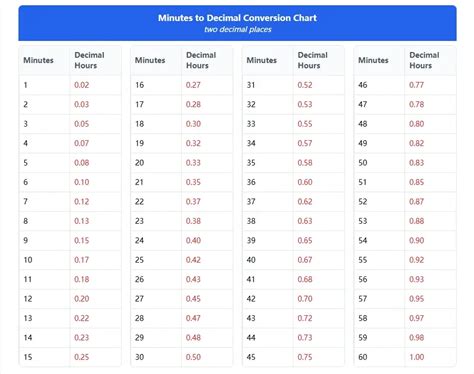
Task: Click the 0.02 value for 1 minute
Action: point(82,85)
